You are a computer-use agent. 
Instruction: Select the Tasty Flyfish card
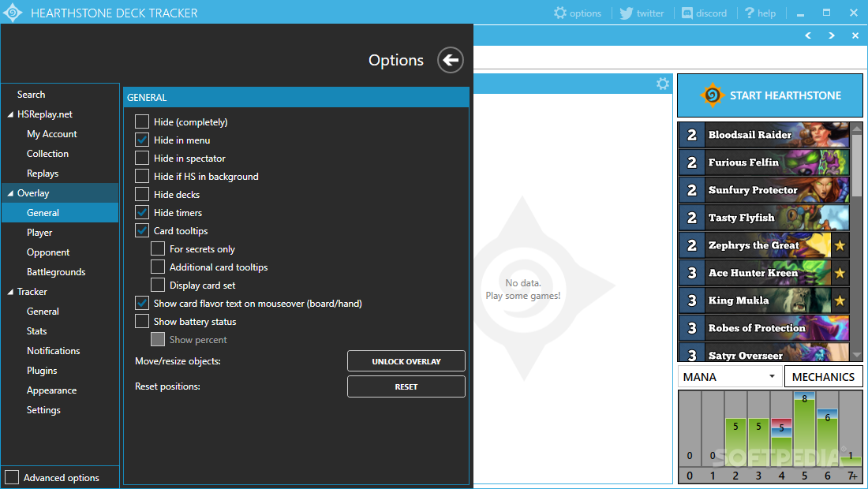click(764, 218)
